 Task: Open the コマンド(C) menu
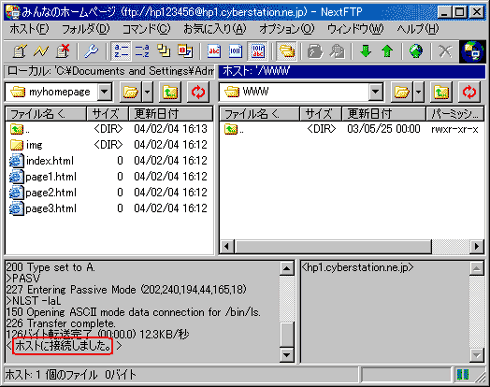(146, 29)
